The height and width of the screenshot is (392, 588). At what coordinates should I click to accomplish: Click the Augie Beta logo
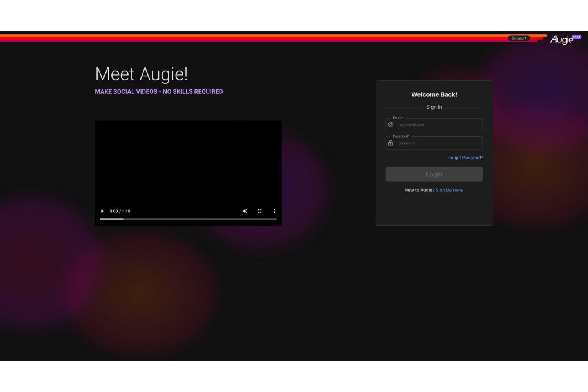(x=566, y=39)
